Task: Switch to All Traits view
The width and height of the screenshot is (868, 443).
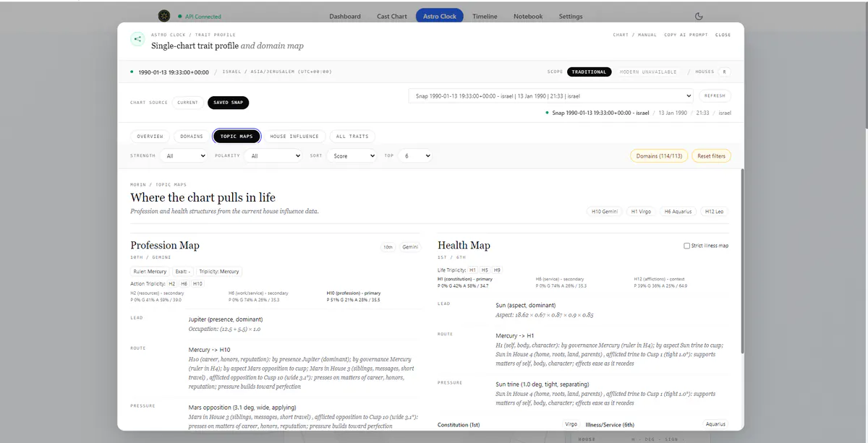Action: (x=352, y=136)
